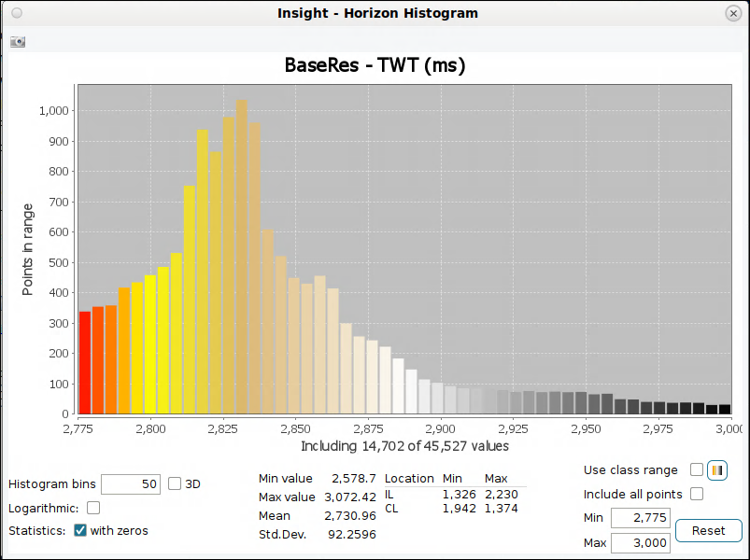Click the BaseRes - TWT (ms) chart title

pyautogui.click(x=375, y=65)
